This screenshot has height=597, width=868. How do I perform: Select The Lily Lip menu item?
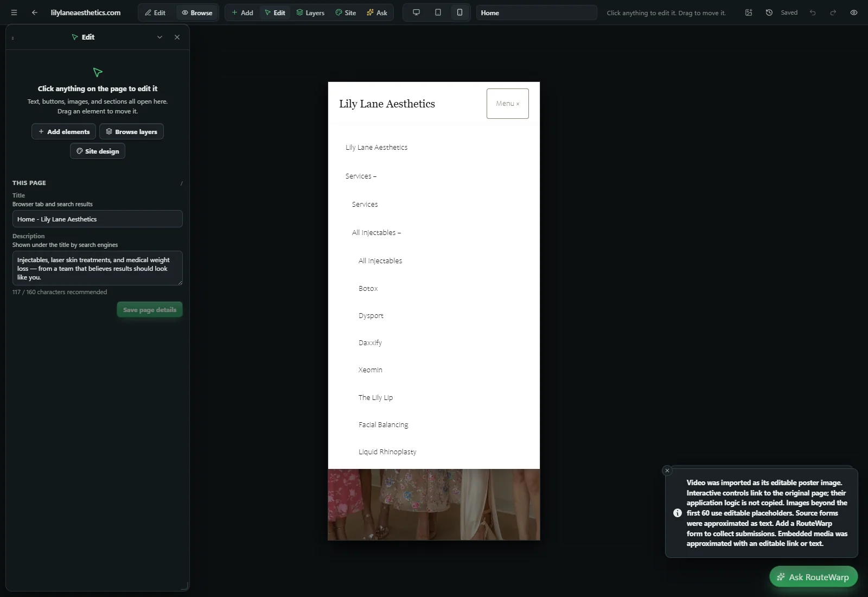point(376,398)
